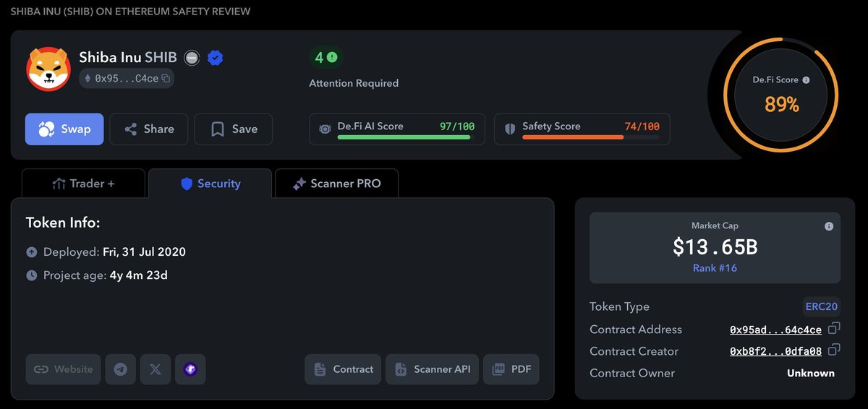Click the ERC20 token type tag
The width and height of the screenshot is (868, 409).
point(822,306)
